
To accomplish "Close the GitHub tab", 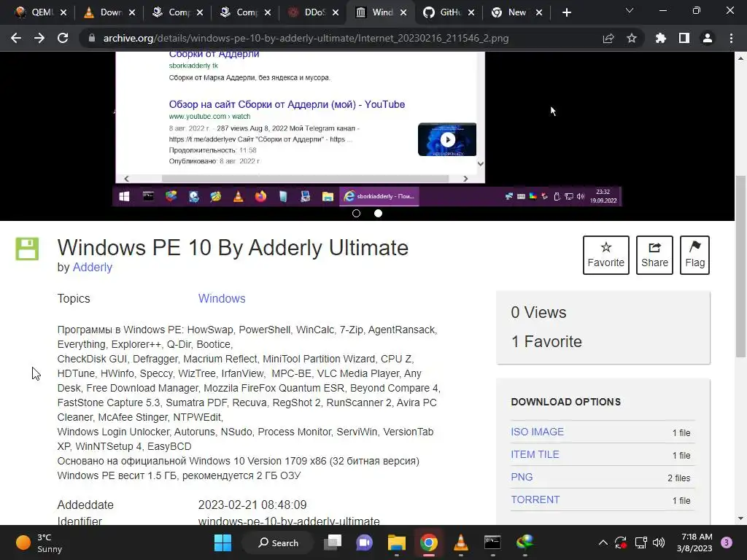I will [471, 12].
